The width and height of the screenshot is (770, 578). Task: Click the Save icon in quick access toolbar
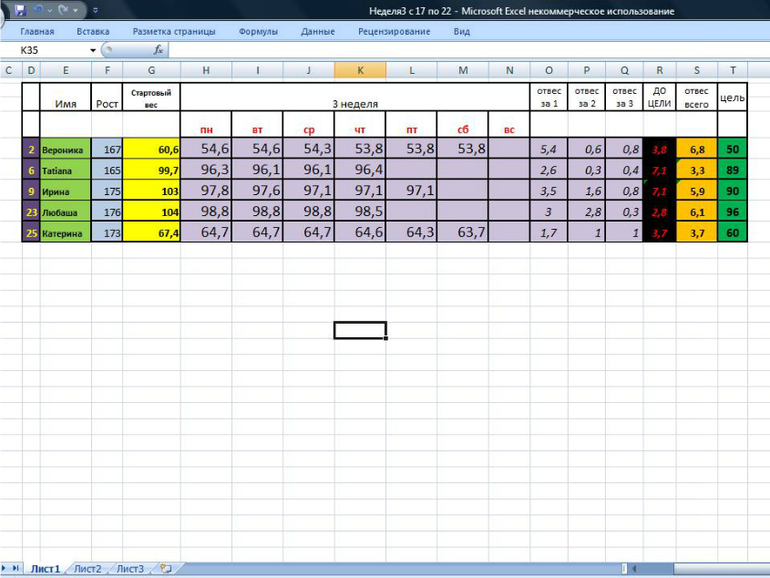point(19,10)
